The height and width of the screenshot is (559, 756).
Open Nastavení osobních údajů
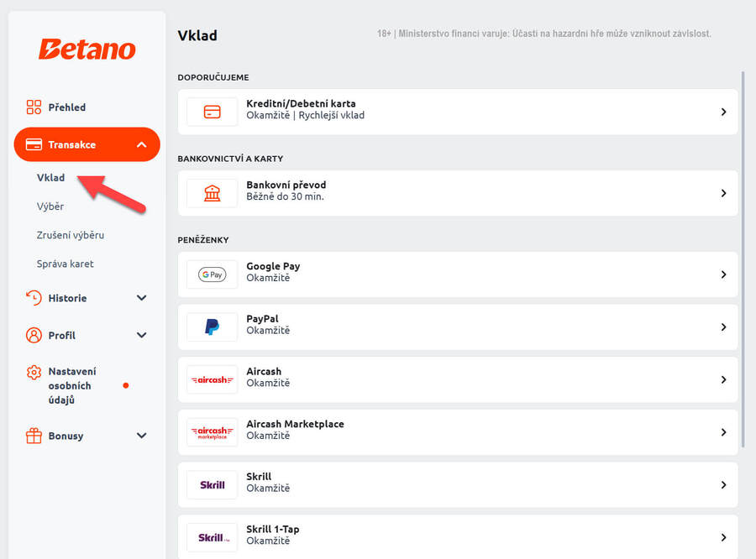tap(72, 385)
